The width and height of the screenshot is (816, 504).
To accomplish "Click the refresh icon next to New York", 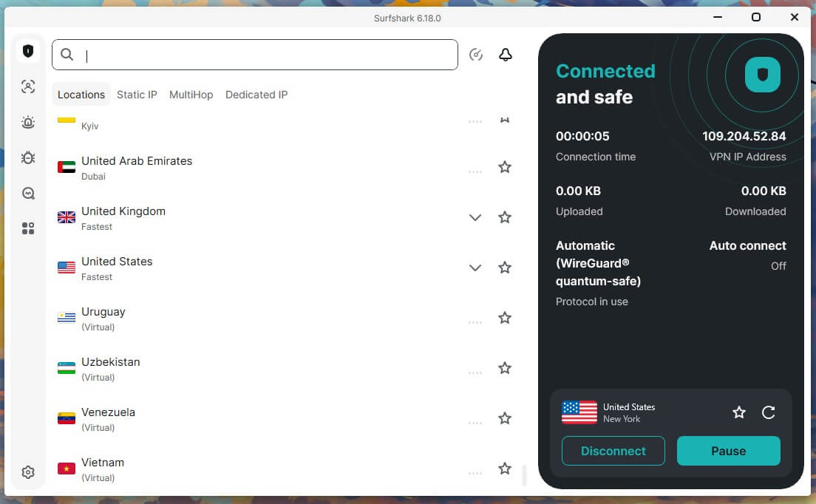I will (768, 412).
